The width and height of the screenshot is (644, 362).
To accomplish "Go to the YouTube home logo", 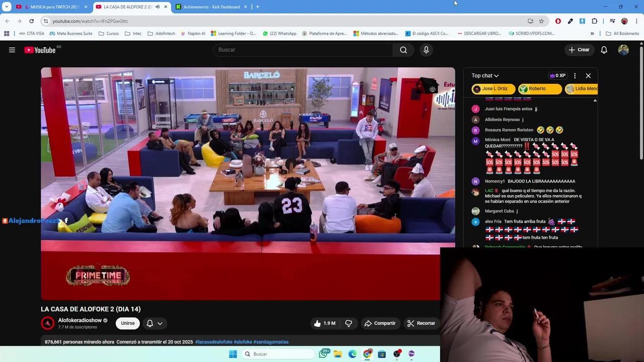I will click(x=40, y=50).
